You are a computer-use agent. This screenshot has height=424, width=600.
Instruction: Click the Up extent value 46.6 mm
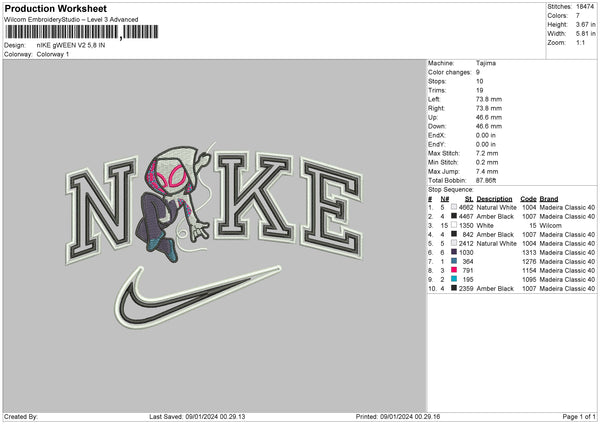coord(489,117)
